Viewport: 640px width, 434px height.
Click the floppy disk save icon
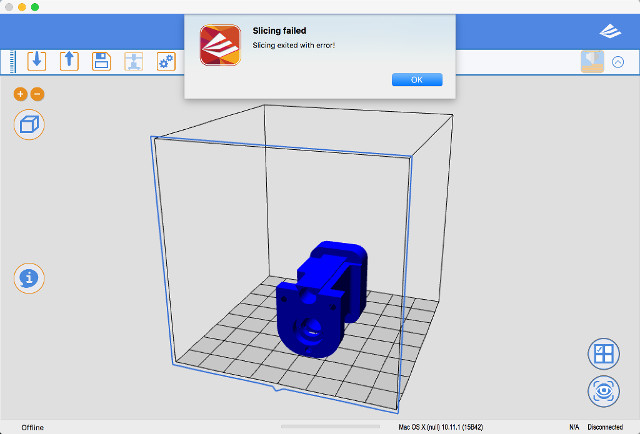click(101, 61)
